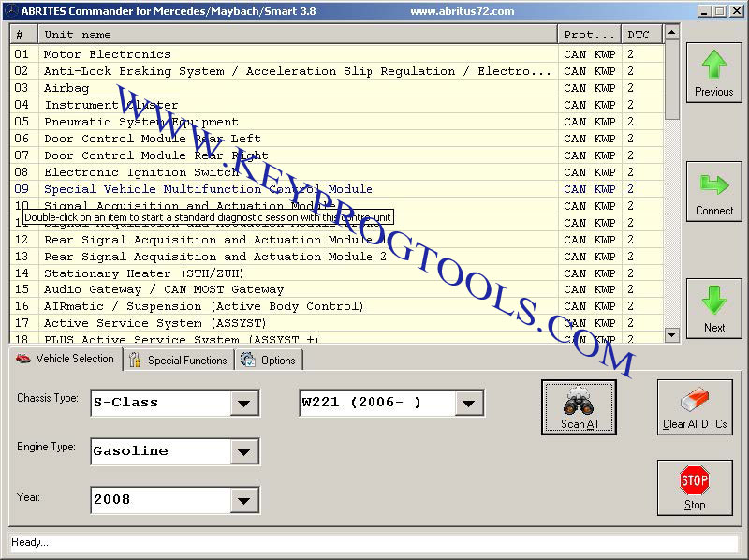Screen dimensions: 749x560
Task: Select Special Vehicle Multifunction Control Module
Action: pos(208,189)
